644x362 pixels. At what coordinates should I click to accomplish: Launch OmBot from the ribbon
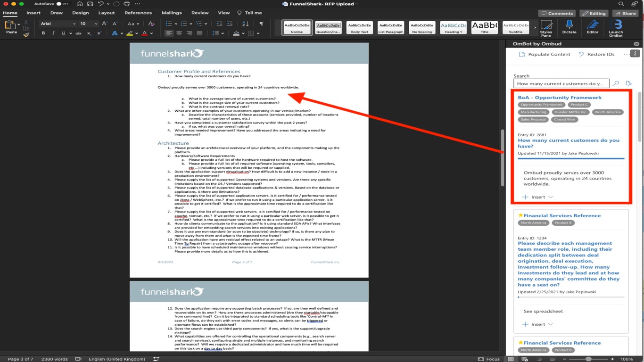pos(616,28)
